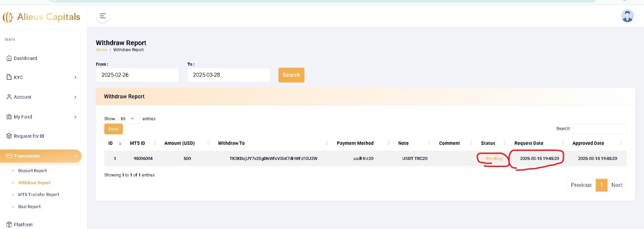Screen dimensions: 644x229
Task: Click the orange Search button
Action: point(291,75)
